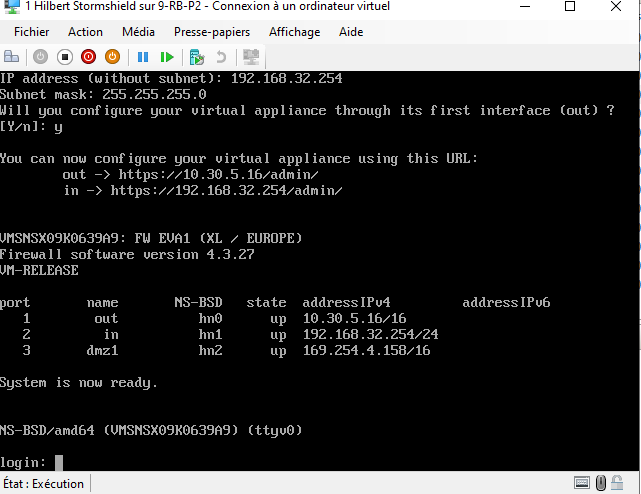Turn off the VM with the black stop icon
The width and height of the screenshot is (641, 494).
(x=64, y=57)
